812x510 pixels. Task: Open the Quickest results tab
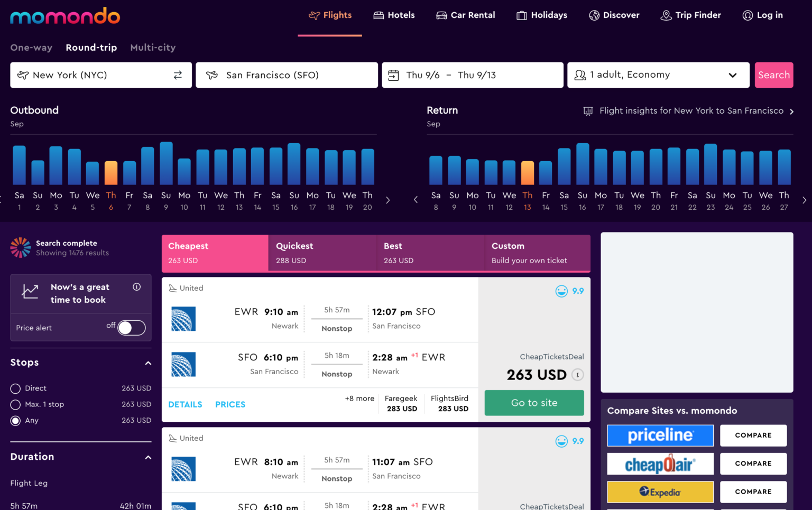[322, 253]
